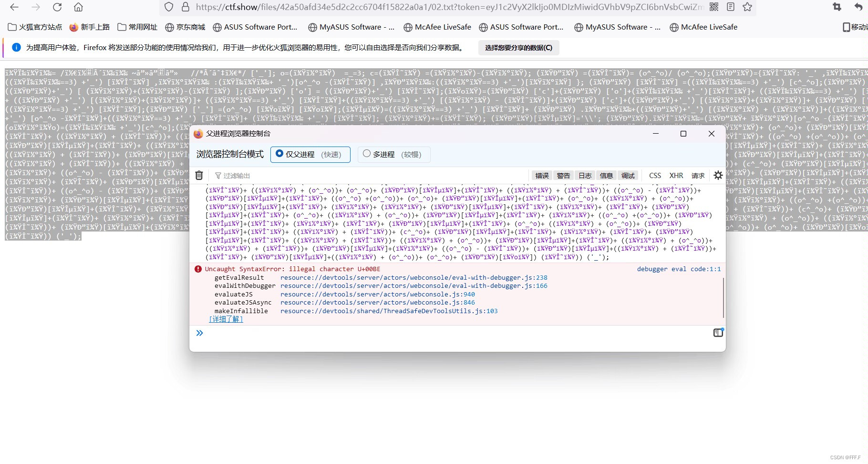Clear the console output with the trash icon

coord(199,175)
